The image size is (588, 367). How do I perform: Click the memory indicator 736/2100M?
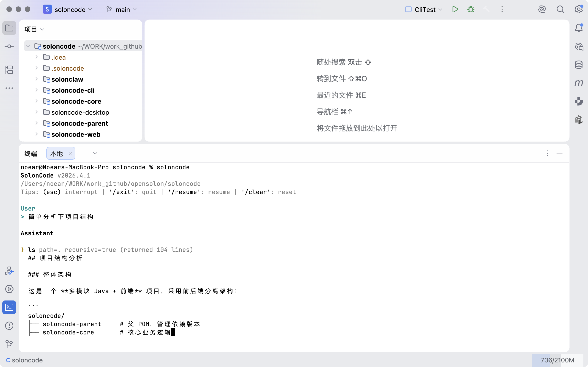click(x=557, y=360)
